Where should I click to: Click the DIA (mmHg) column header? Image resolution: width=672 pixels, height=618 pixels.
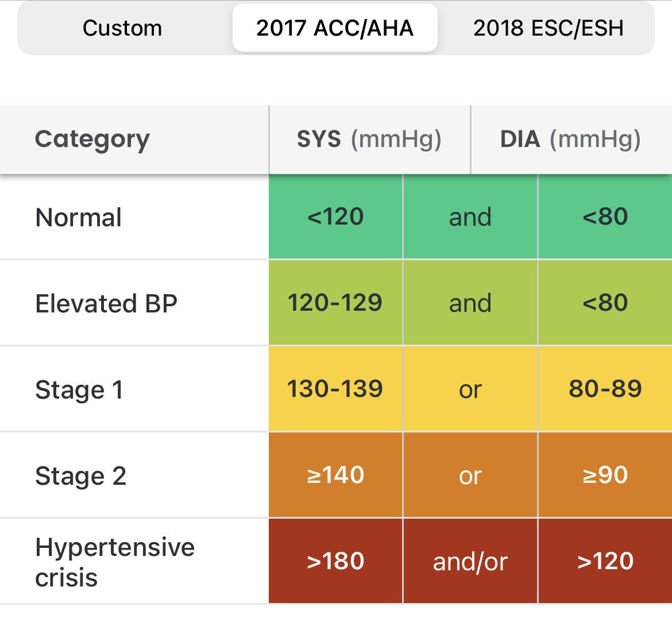570,140
